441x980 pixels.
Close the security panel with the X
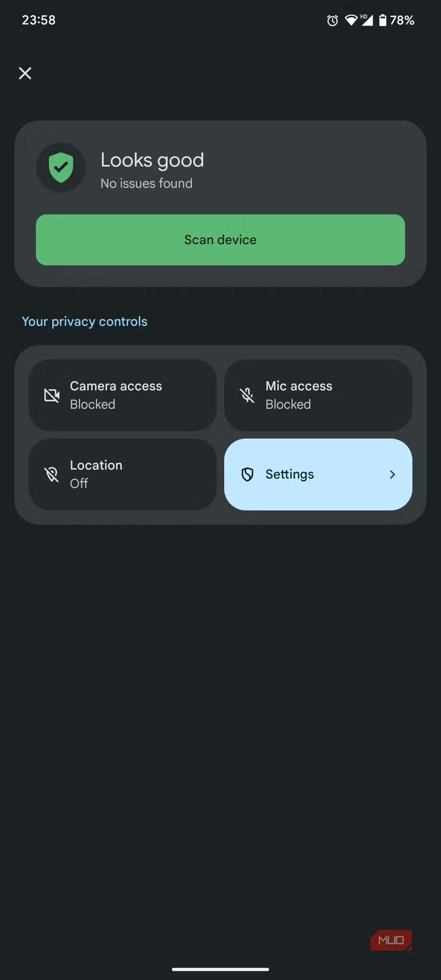(x=25, y=73)
